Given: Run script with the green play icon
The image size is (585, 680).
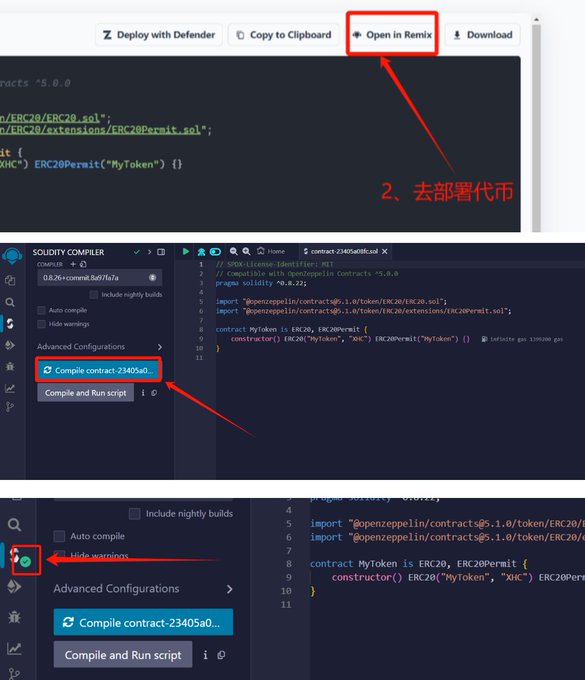Looking at the screenshot, I should pyautogui.click(x=186, y=252).
